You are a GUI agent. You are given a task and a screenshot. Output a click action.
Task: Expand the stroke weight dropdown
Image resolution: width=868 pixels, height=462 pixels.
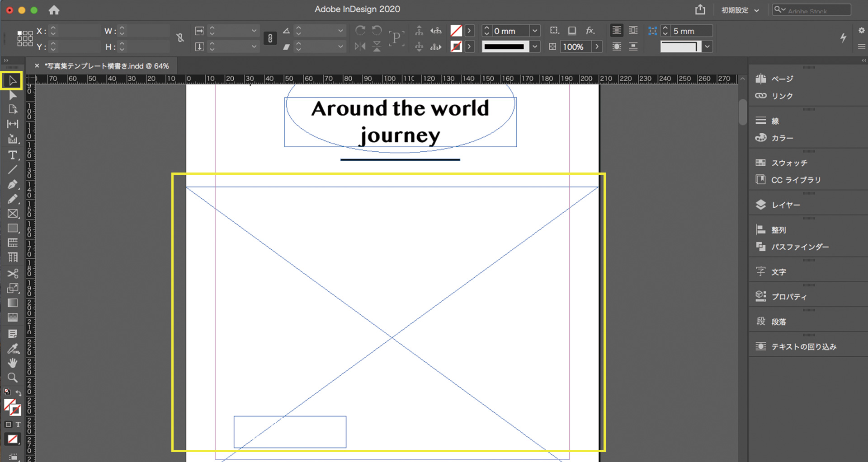535,31
